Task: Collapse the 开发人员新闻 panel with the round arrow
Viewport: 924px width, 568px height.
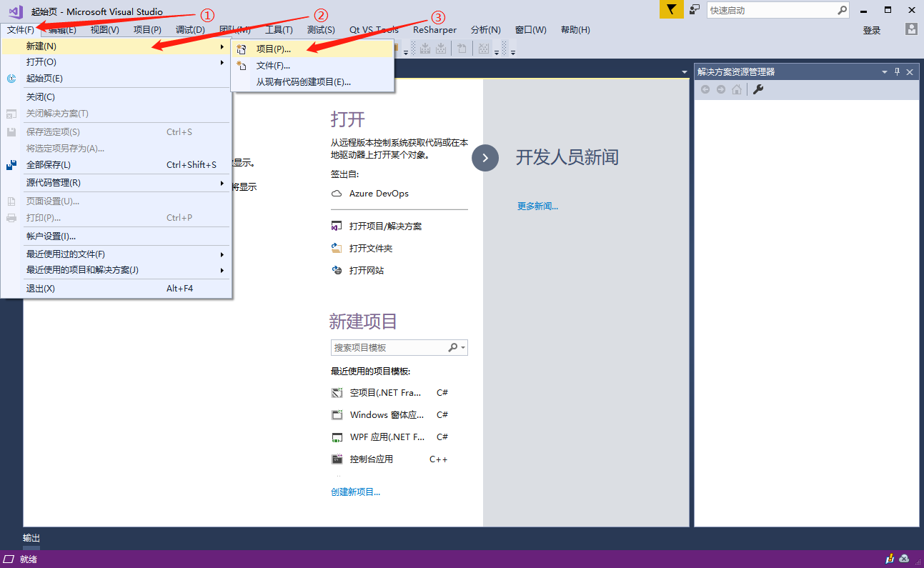Action: coord(485,158)
